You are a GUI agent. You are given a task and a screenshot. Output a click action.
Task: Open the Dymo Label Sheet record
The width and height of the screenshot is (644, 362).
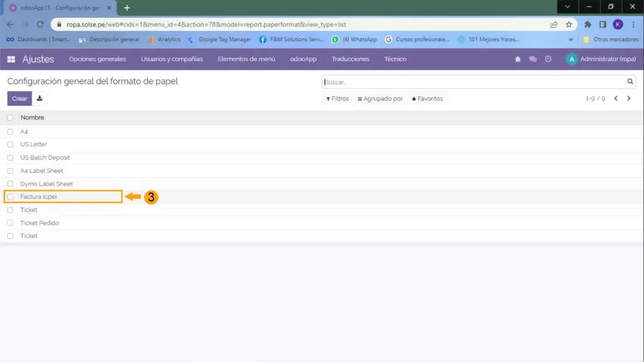[47, 184]
